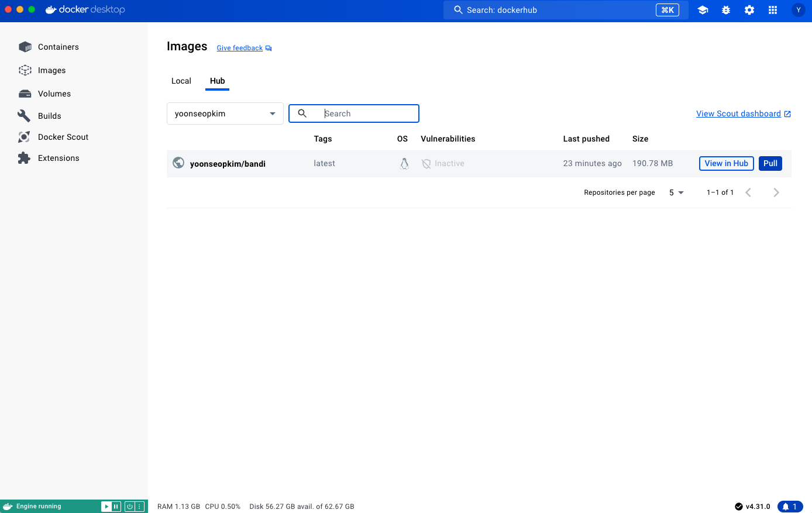The image size is (812, 513).
Task: Open the apps grid icon in header
Action: [x=773, y=10]
